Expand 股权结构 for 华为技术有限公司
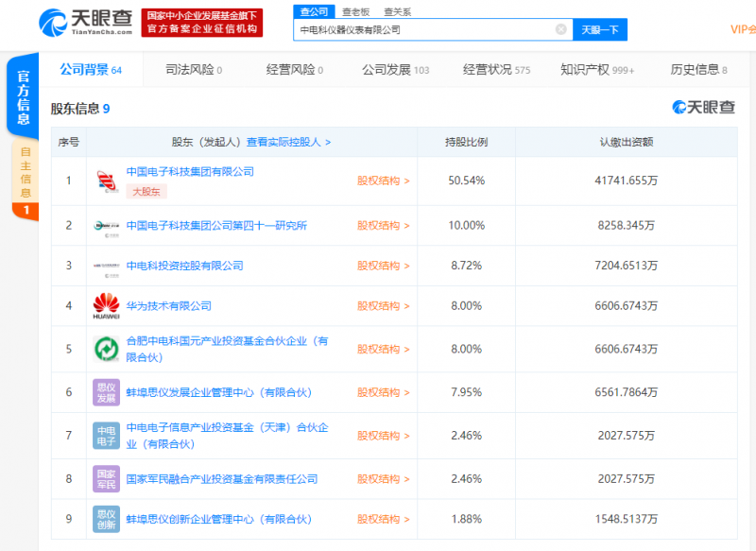This screenshot has height=551, width=756. pyautogui.click(x=383, y=306)
